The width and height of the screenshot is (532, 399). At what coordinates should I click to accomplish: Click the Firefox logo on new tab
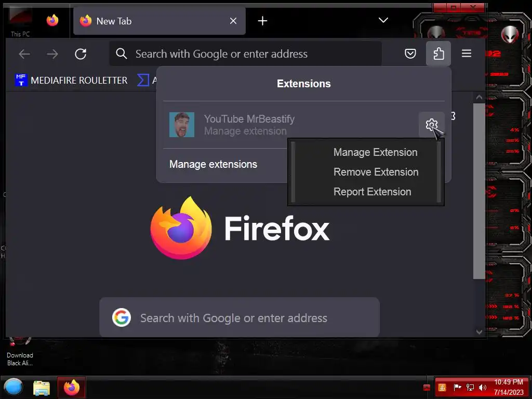[181, 228]
